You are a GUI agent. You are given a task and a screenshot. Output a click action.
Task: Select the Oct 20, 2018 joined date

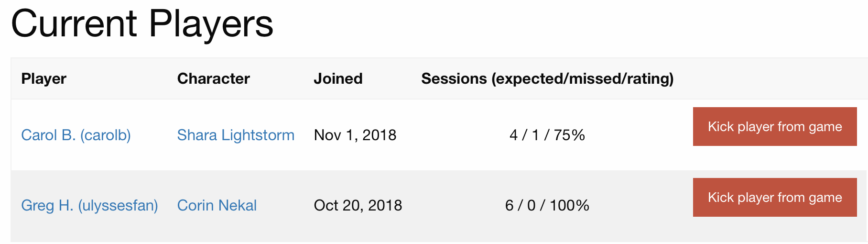tap(358, 205)
